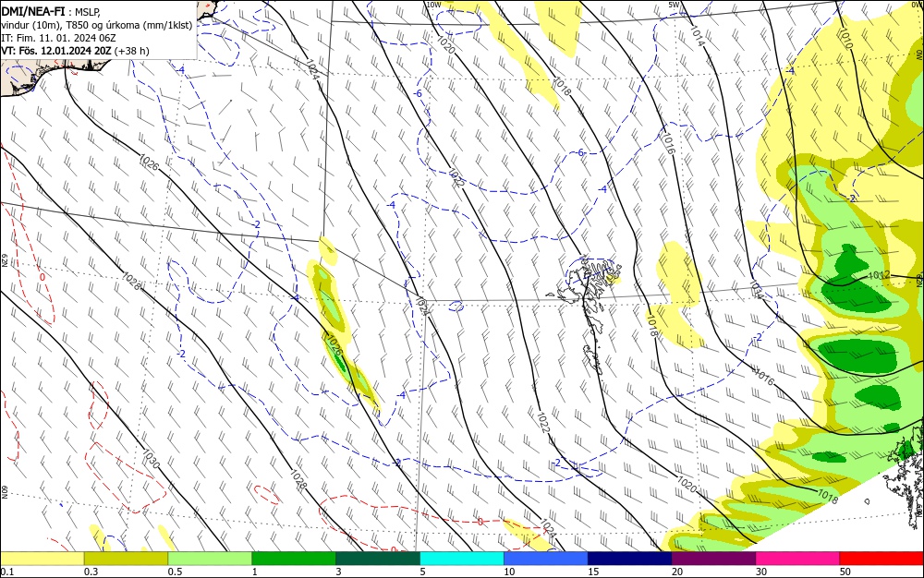Select the medium green 1–3 legend band
The image size is (924, 578).
click(294, 559)
